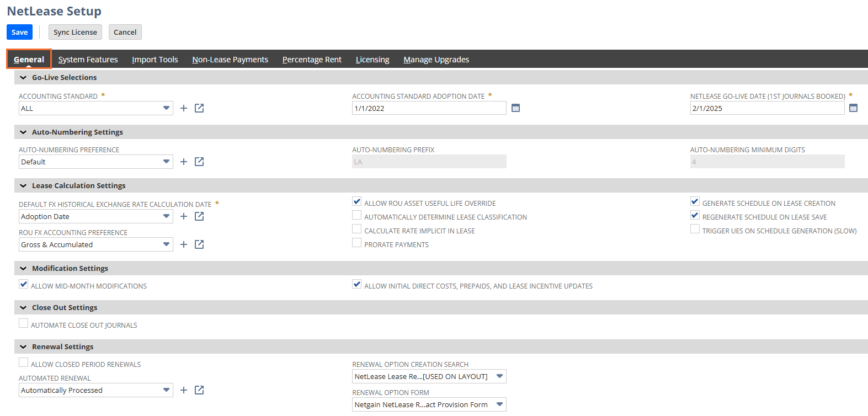The width and height of the screenshot is (868, 416).
Task: Enable Prorate Payments checkbox
Action: 357,243
